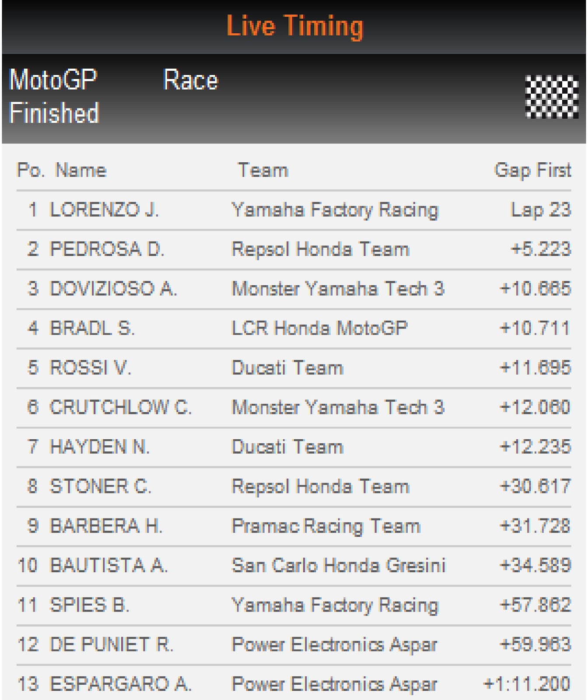
Task: Select the CRUTCHLOW C. row
Action: (x=294, y=407)
